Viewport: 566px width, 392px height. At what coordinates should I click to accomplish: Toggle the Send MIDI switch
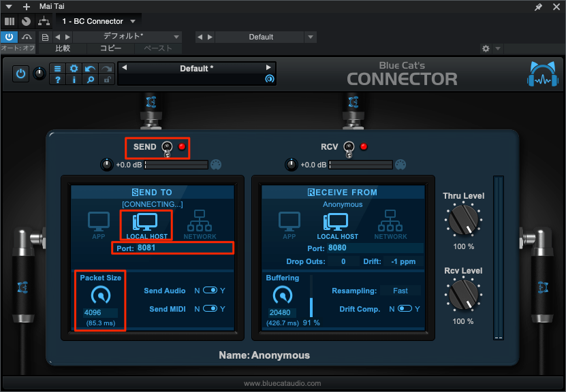point(210,309)
